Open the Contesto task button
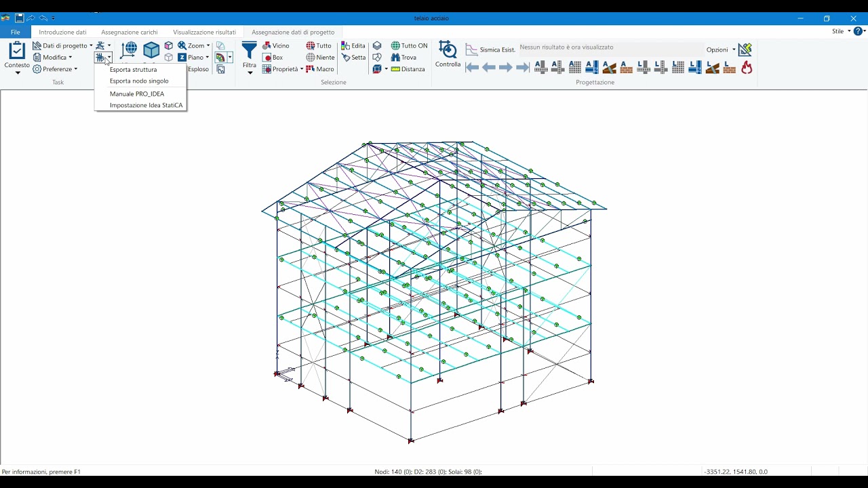The image size is (868, 488). [17, 57]
